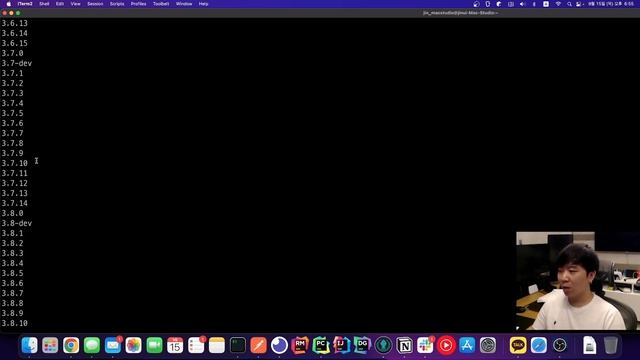Launch IntelliJ IDEA (IJ) from the dock
This screenshot has height=360, width=640.
click(x=342, y=345)
